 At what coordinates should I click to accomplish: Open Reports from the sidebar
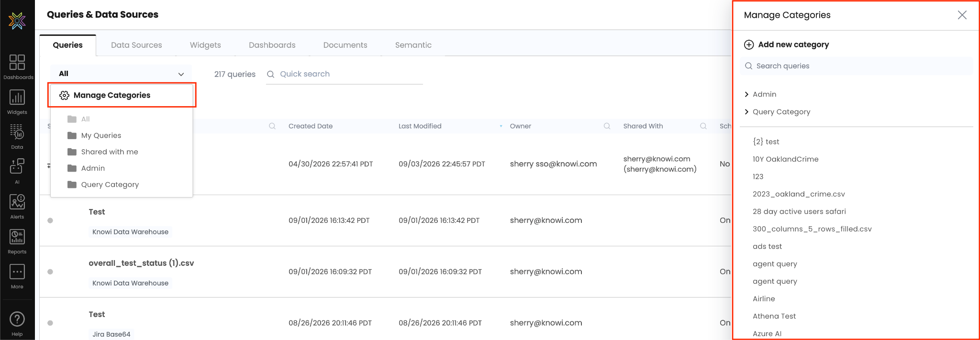(x=17, y=241)
